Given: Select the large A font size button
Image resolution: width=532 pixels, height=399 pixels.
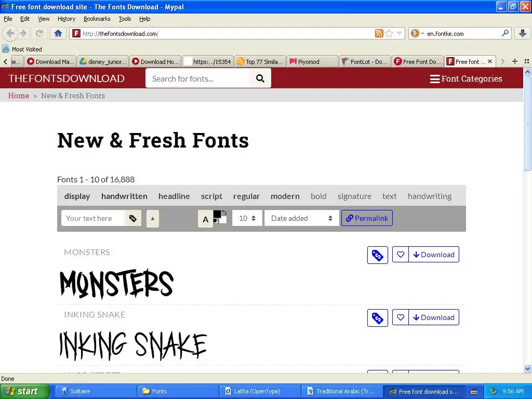Looking at the screenshot, I should coord(205,219).
